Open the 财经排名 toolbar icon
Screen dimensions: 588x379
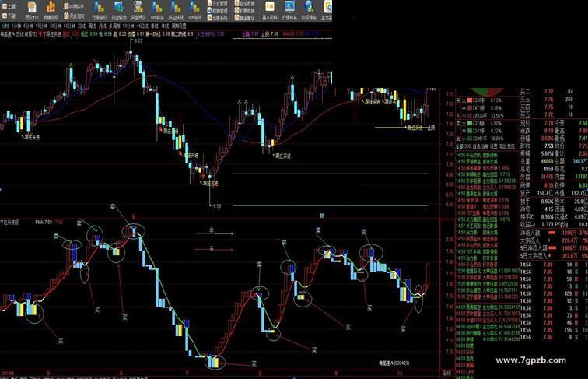point(309,10)
